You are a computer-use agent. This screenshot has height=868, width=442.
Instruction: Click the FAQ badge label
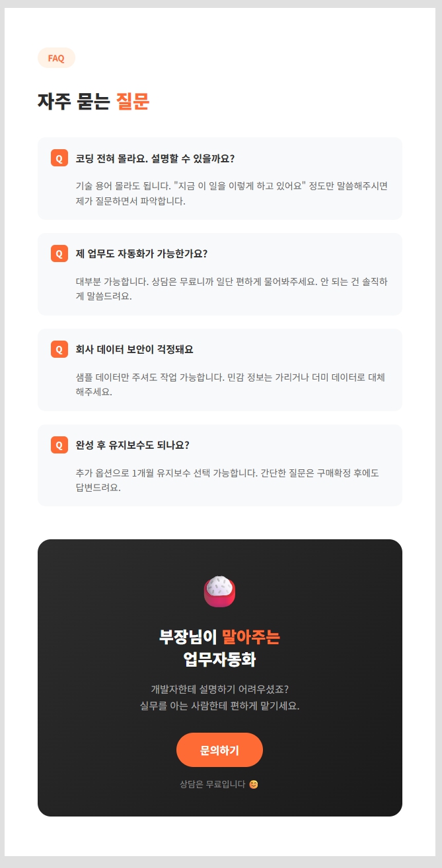[56, 58]
